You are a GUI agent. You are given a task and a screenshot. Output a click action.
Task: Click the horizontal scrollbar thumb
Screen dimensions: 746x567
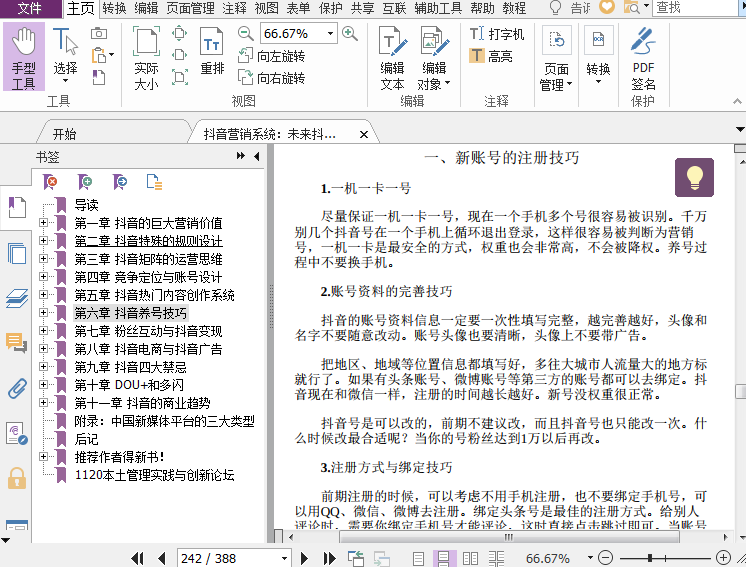509,537
